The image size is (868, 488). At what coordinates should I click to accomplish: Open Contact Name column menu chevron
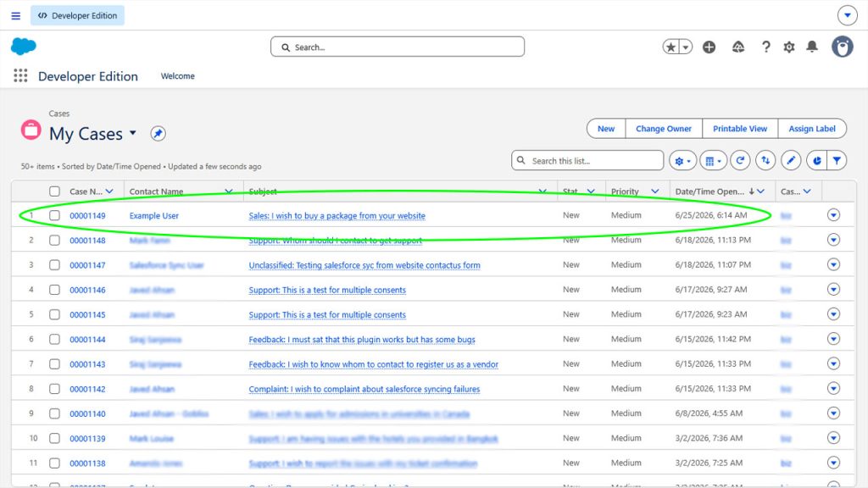pos(229,191)
